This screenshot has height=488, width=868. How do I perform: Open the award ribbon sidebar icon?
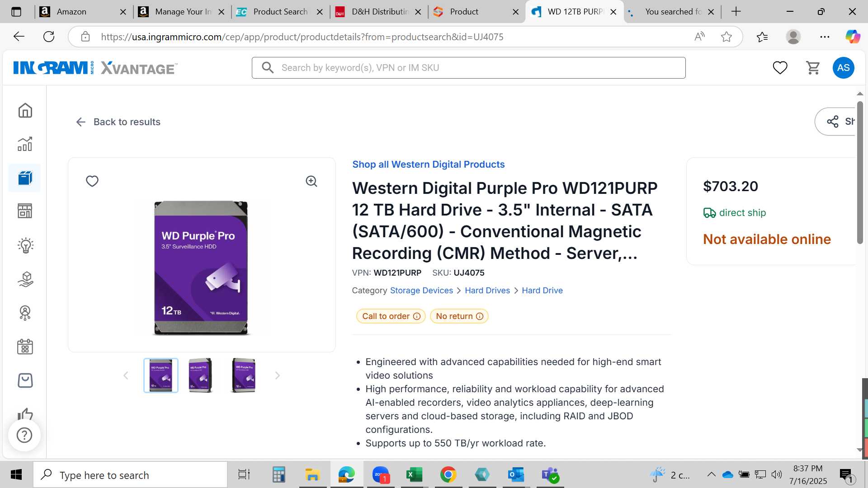pyautogui.click(x=25, y=313)
